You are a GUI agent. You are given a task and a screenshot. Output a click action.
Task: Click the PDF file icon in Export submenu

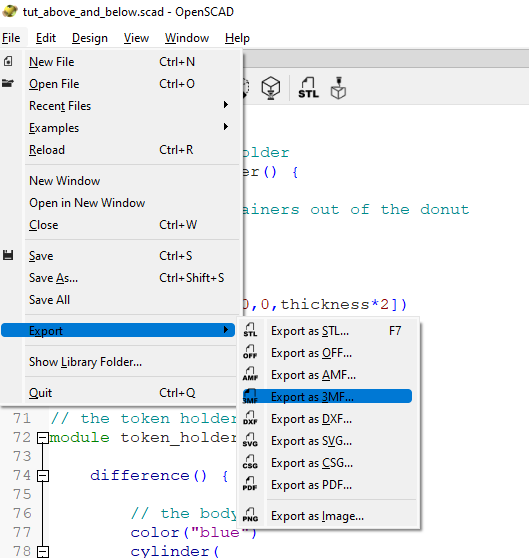point(250,485)
